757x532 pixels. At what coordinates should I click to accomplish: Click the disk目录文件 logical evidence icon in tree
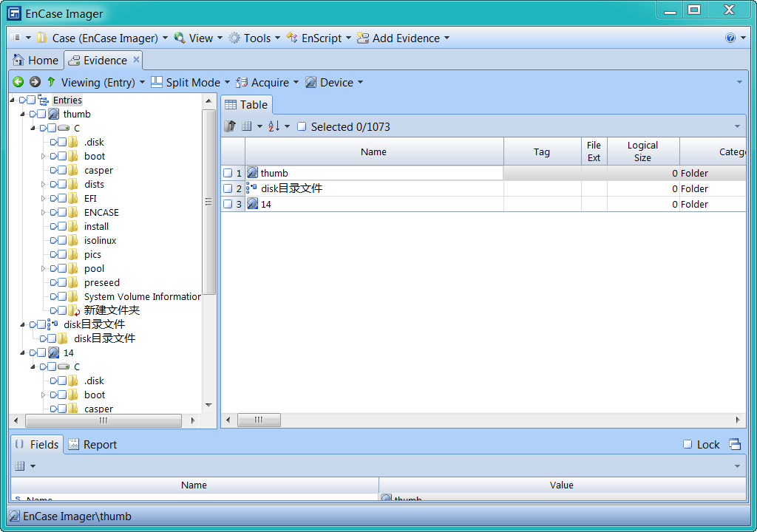(53, 324)
